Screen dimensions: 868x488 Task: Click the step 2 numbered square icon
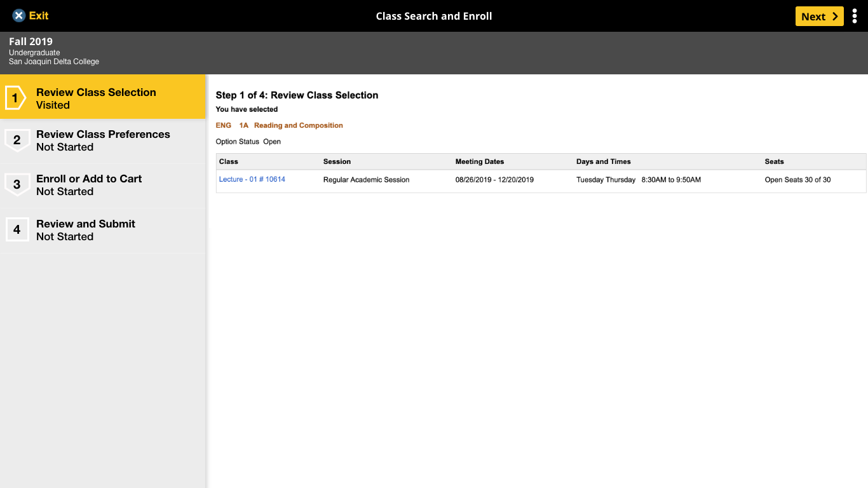coord(17,140)
